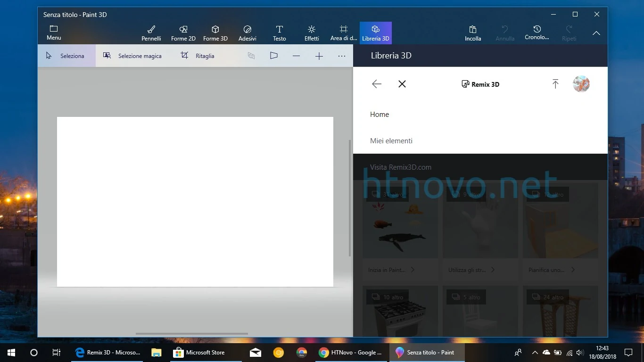Click the flag-shaped view icon

tap(274, 56)
